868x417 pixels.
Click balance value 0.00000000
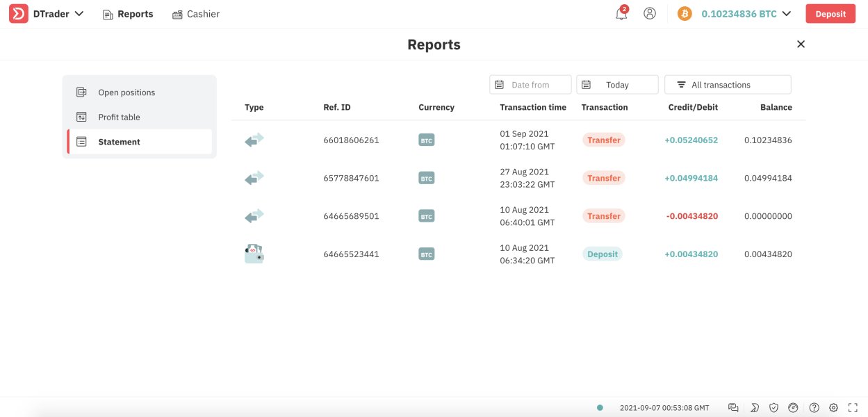point(768,216)
